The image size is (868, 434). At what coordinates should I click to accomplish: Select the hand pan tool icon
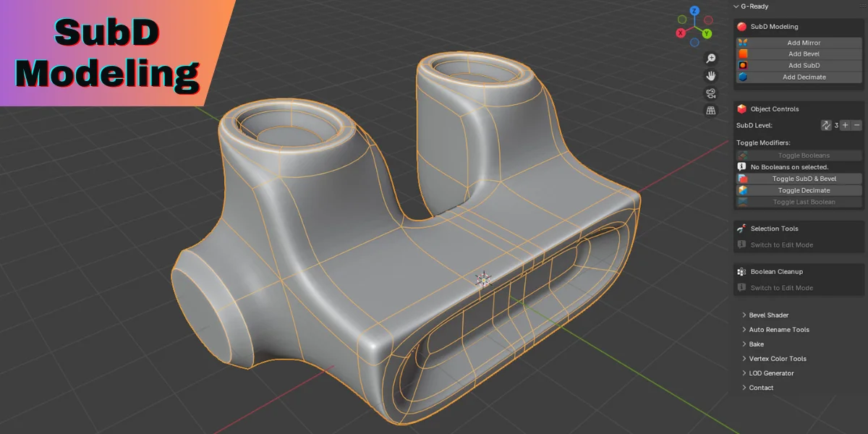[x=711, y=75]
